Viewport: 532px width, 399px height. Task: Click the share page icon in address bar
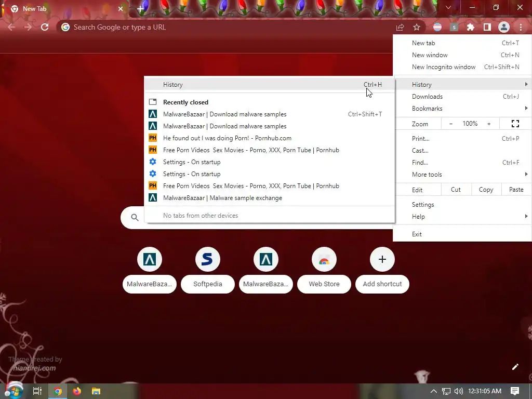(400, 27)
